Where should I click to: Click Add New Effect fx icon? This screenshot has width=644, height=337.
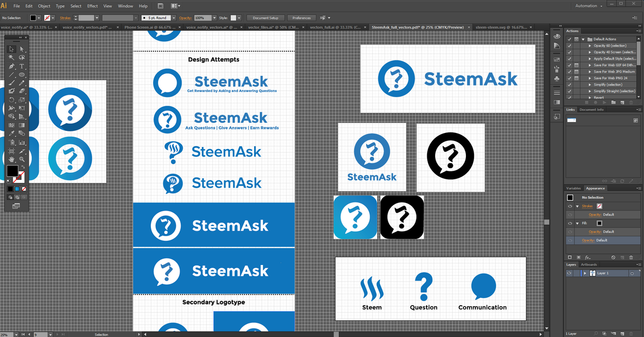(x=588, y=257)
